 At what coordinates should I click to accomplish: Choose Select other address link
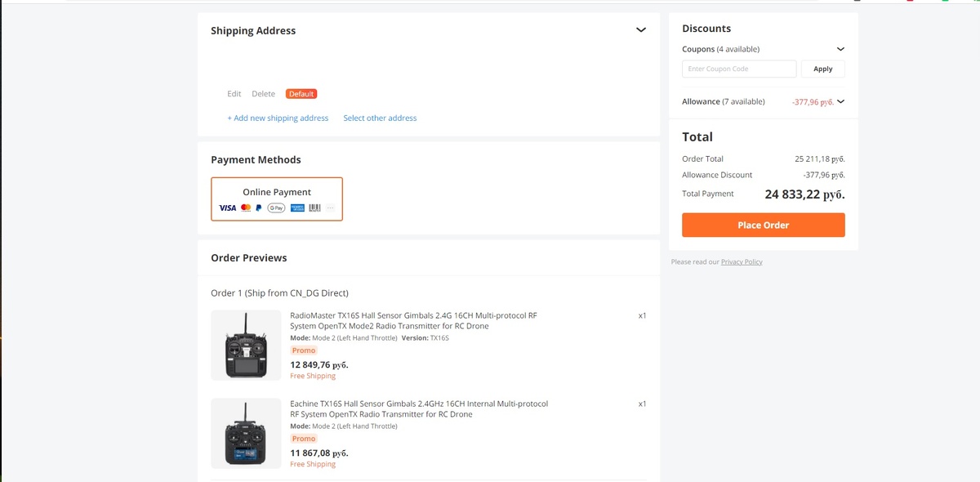point(380,118)
